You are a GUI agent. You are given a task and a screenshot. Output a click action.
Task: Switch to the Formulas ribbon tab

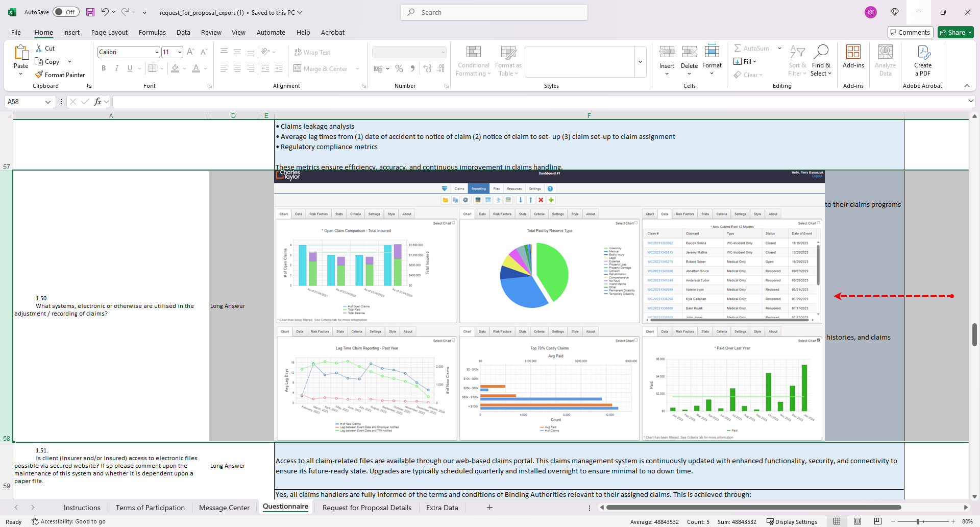[152, 32]
